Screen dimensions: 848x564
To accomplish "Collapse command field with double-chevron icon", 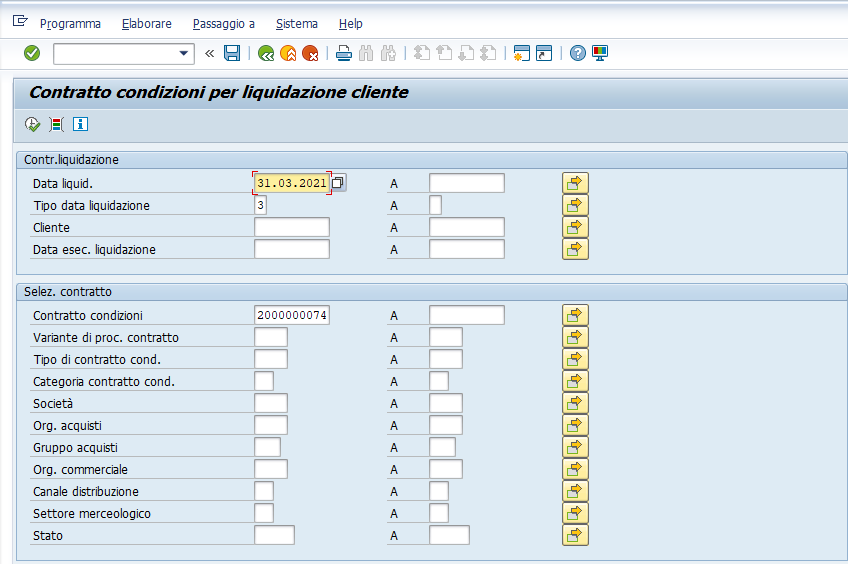I will [x=210, y=54].
